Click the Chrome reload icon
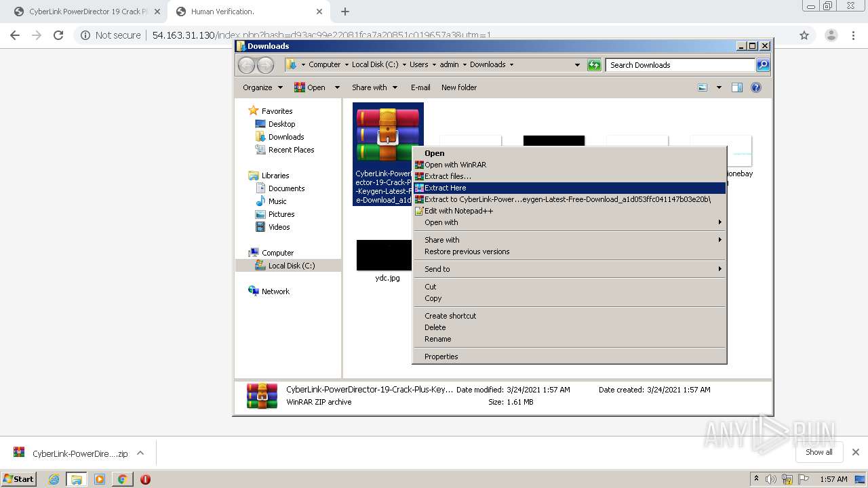The image size is (868, 488). point(58,35)
